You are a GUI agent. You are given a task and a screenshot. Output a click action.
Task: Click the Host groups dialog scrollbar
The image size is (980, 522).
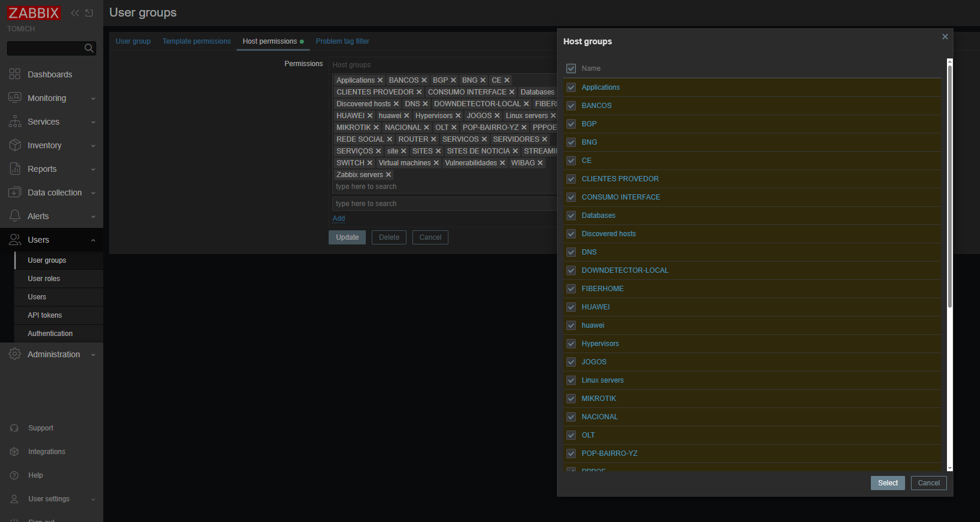click(x=949, y=186)
